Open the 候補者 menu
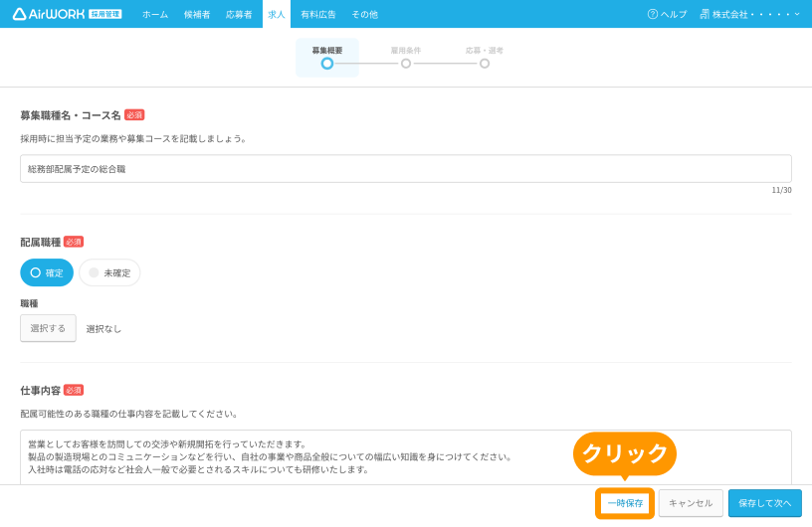 tap(197, 15)
